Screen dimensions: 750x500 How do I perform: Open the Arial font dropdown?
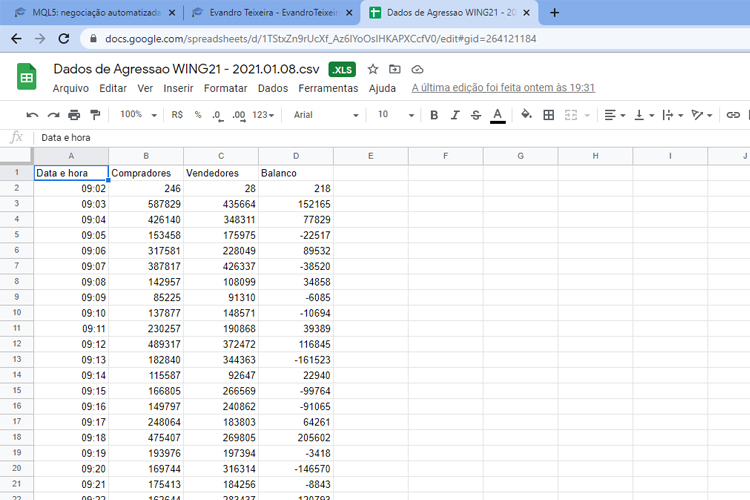coord(326,115)
